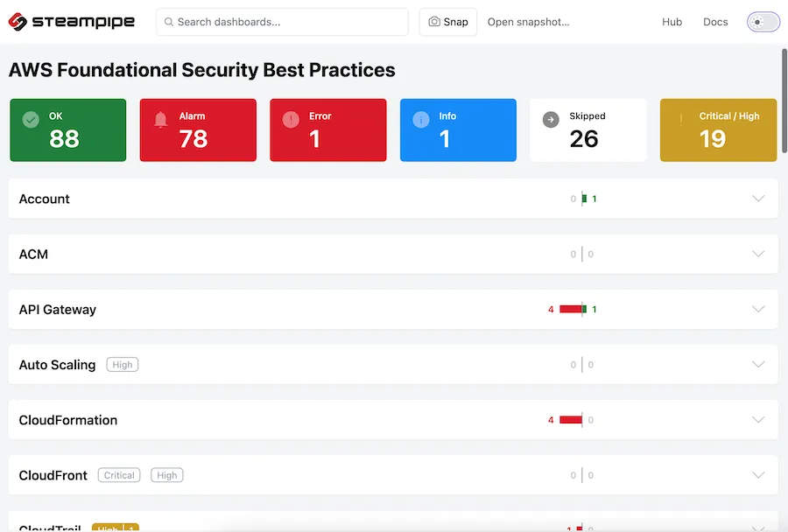Expand the CloudFormation row chevron
788x532 pixels.
tap(758, 419)
